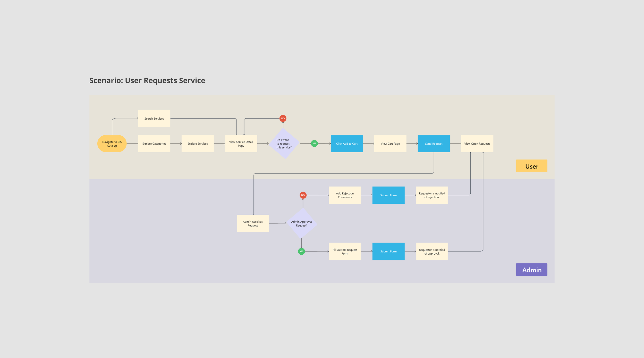Click the red NO circle near Add Rejection Comments
Image resolution: width=644 pixels, height=358 pixels.
303,195
